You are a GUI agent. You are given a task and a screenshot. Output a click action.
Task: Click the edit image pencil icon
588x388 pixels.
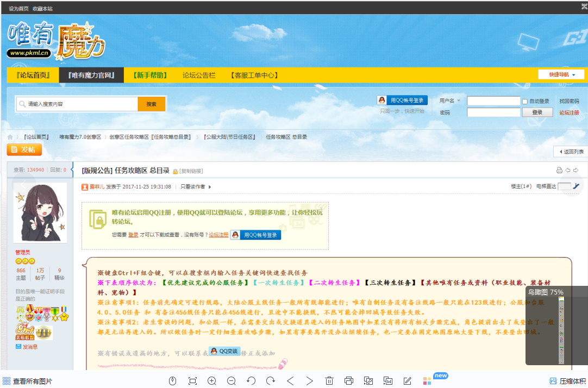click(x=408, y=381)
